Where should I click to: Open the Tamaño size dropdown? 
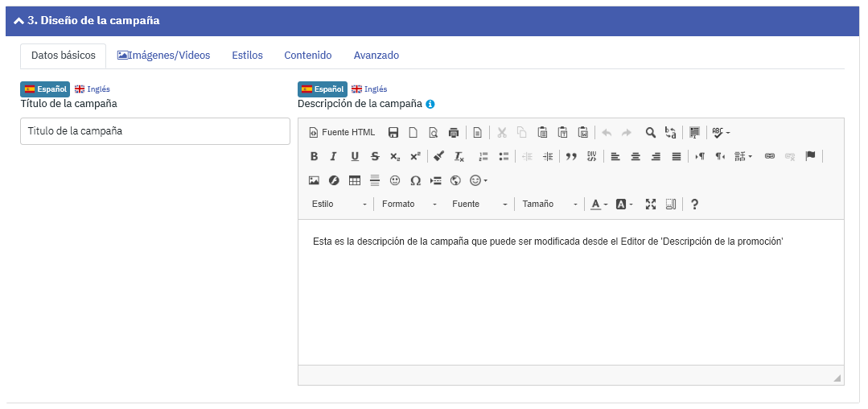pyautogui.click(x=549, y=204)
